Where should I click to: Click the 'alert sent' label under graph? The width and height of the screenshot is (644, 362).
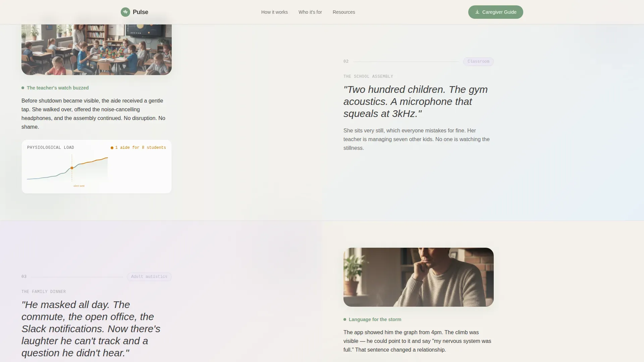pyautogui.click(x=79, y=186)
